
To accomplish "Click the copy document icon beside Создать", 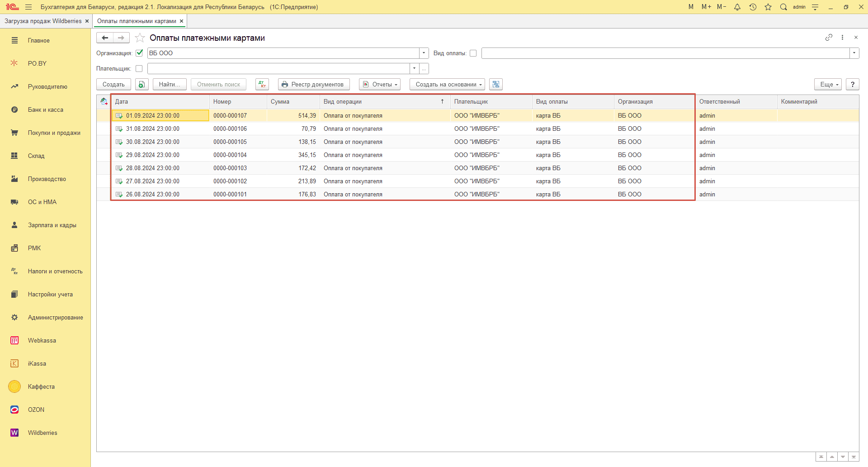I will click(142, 85).
